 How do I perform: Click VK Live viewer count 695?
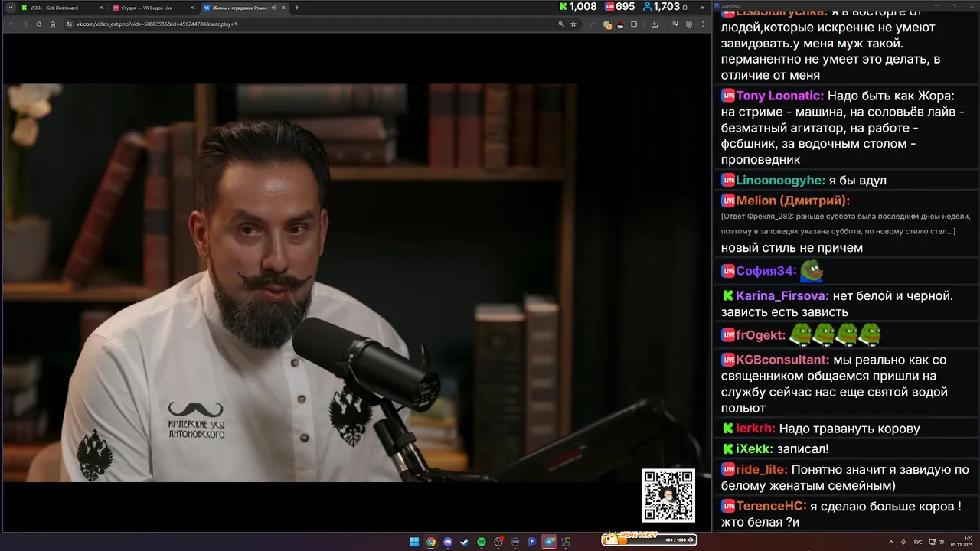[x=619, y=6]
